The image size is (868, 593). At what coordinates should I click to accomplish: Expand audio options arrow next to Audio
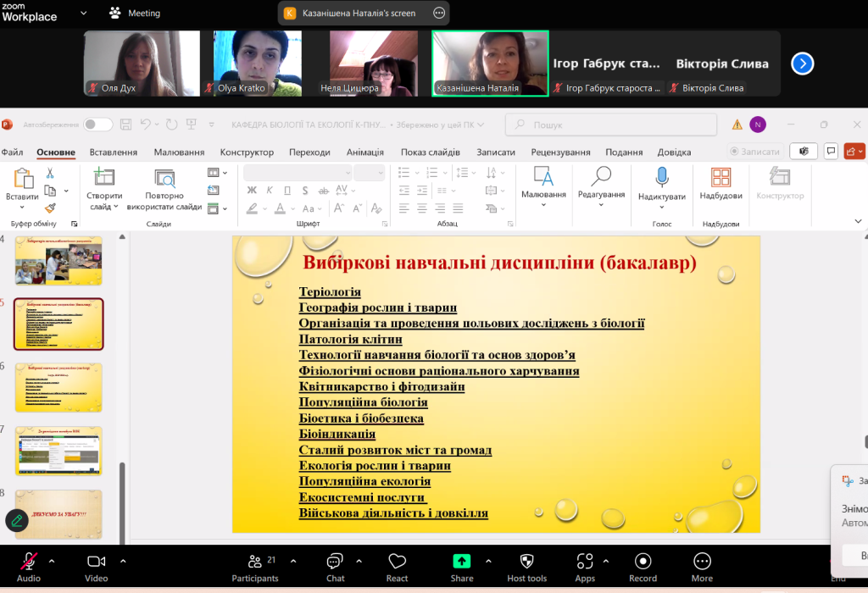[52, 561]
